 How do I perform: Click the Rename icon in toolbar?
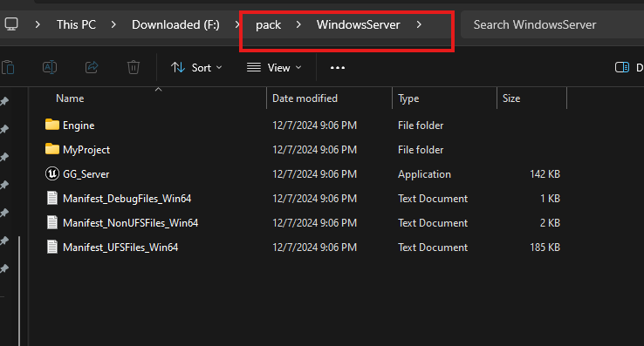(x=50, y=67)
